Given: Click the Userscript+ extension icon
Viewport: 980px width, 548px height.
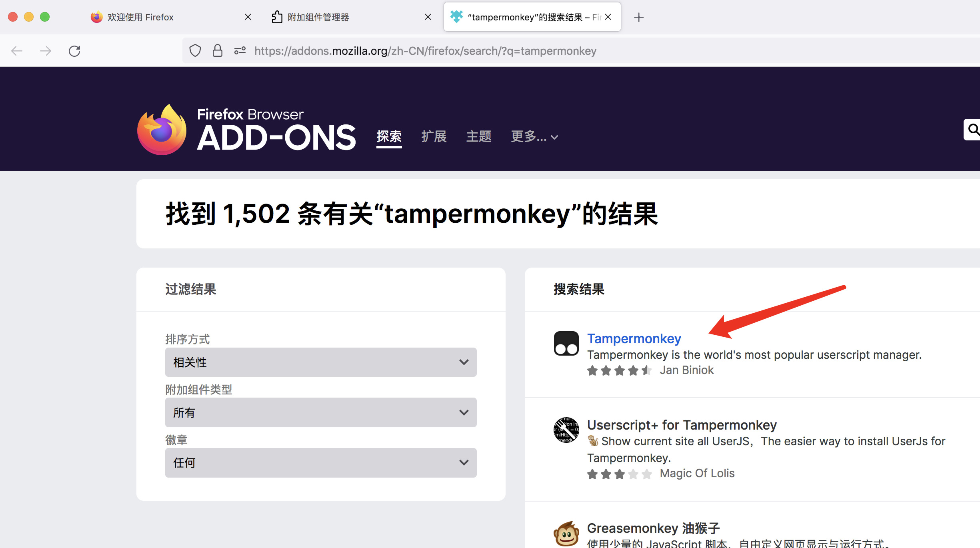Looking at the screenshot, I should (566, 430).
